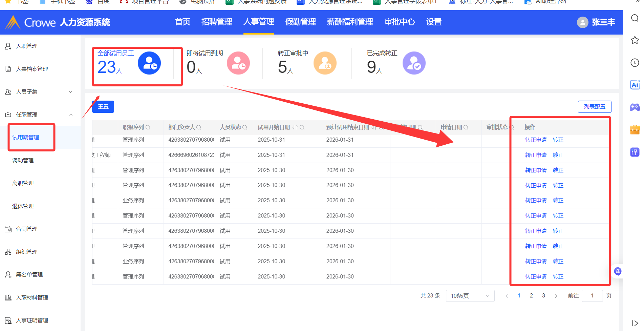The width and height of the screenshot is (644, 331).
Task: Click the sort icon beside 试用开始日期
Action: click(x=295, y=127)
